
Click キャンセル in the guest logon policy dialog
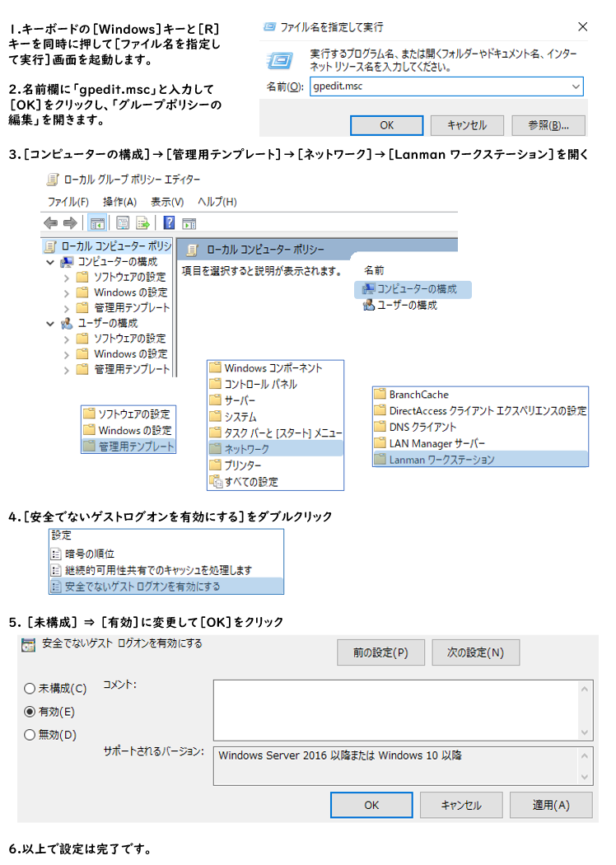pos(461,805)
